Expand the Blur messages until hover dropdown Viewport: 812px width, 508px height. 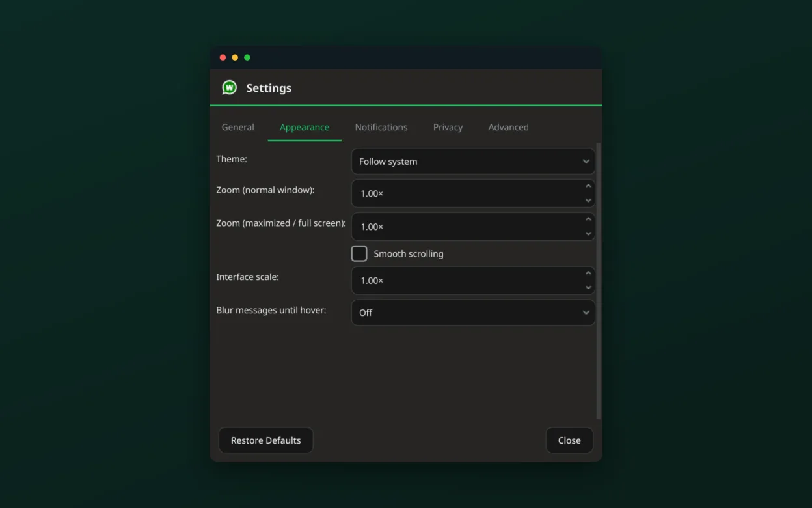(473, 313)
